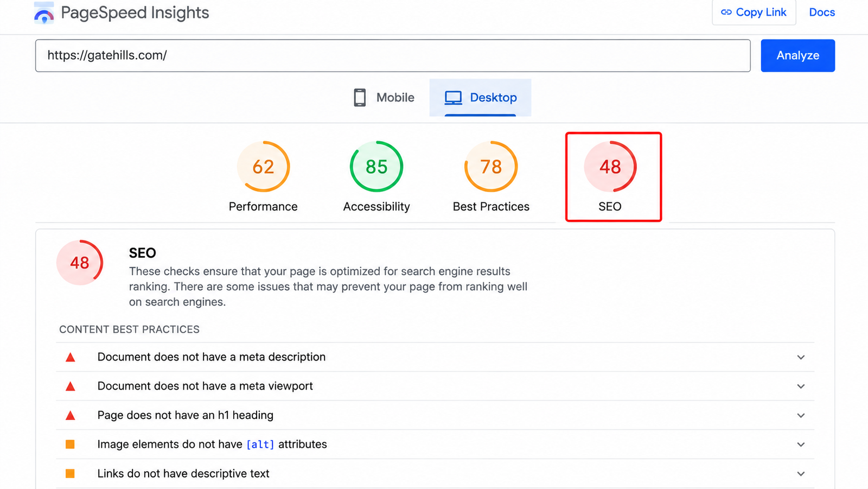Viewport: 868px width, 489px height.
Task: Expand the meta description audit chevron
Action: tap(801, 357)
